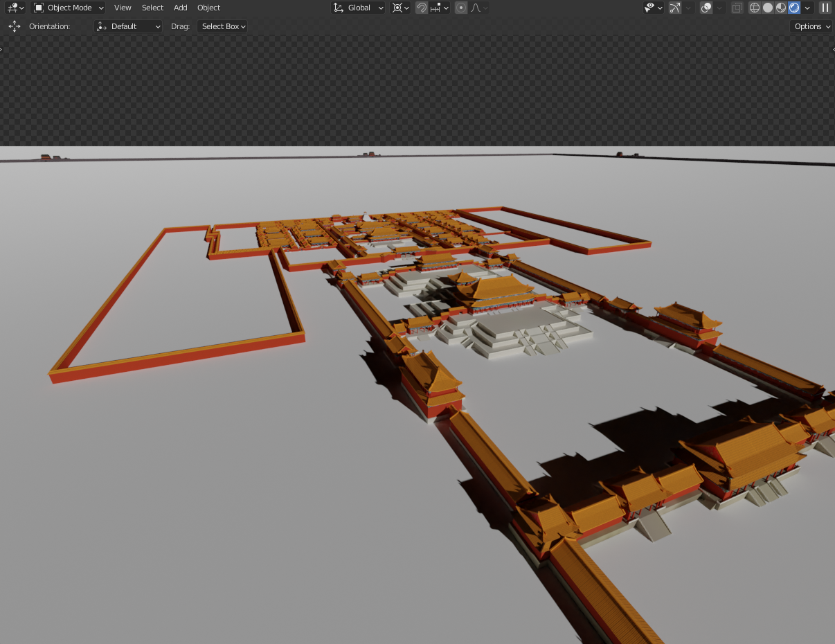Open the editor type selector
The width and height of the screenshot is (835, 644).
(15, 8)
